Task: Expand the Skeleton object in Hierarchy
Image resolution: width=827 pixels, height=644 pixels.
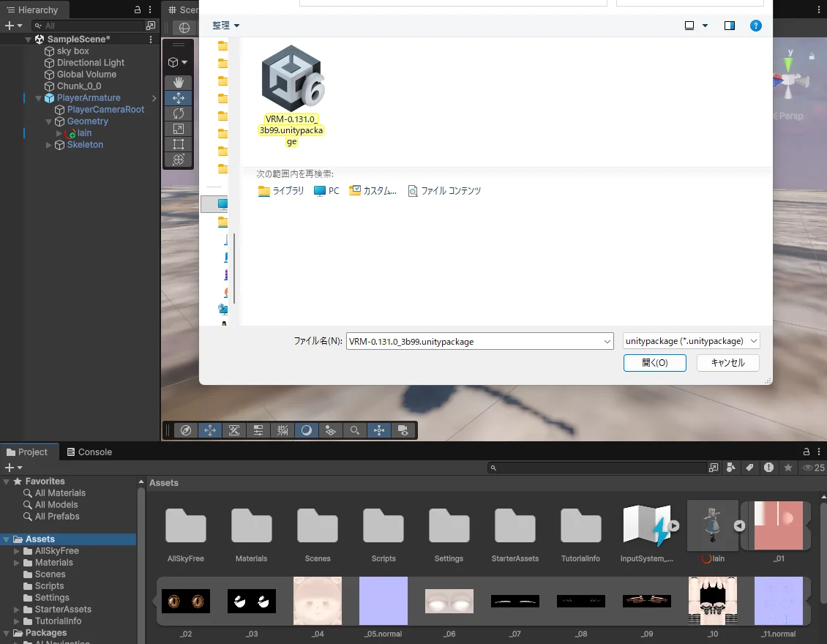Action: tap(49, 145)
